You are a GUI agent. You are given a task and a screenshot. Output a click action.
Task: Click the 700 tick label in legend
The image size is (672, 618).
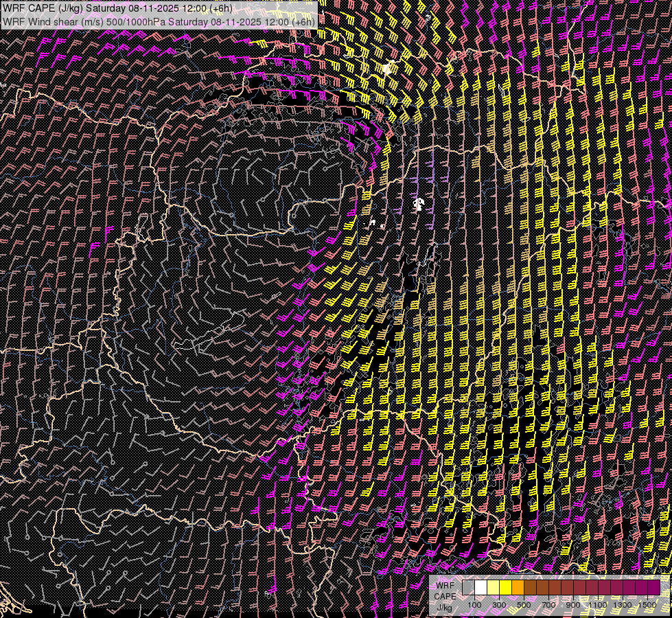click(x=548, y=604)
